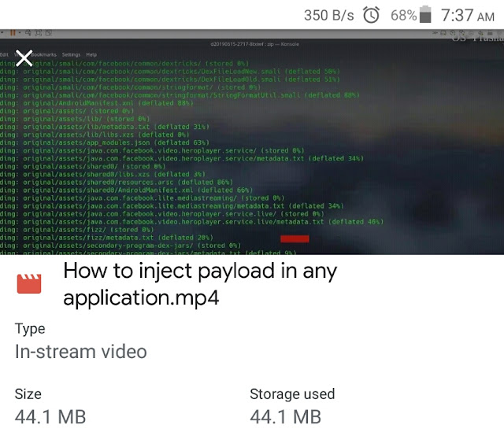This screenshot has height=436, width=504.
Task: Select the 'How to inject payload' file title
Action: pyautogui.click(x=200, y=284)
